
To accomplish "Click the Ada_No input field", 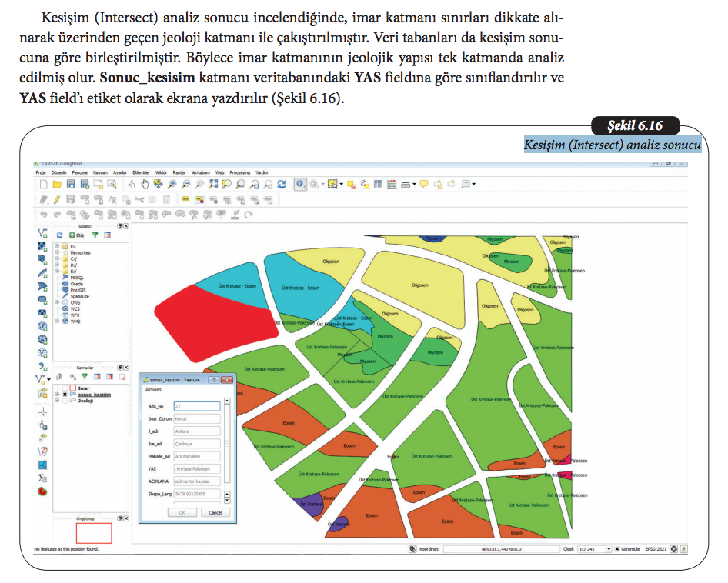I will [x=197, y=406].
